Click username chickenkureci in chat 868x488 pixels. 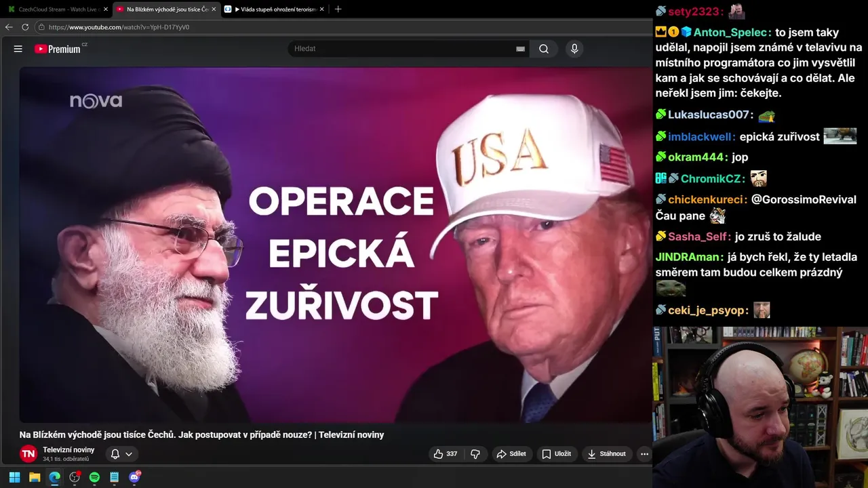[705, 200]
